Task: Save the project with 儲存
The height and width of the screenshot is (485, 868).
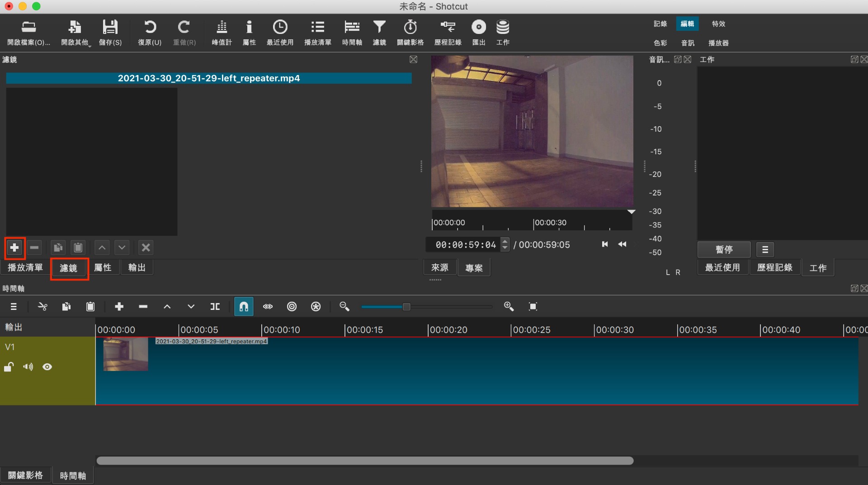Action: 110,33
